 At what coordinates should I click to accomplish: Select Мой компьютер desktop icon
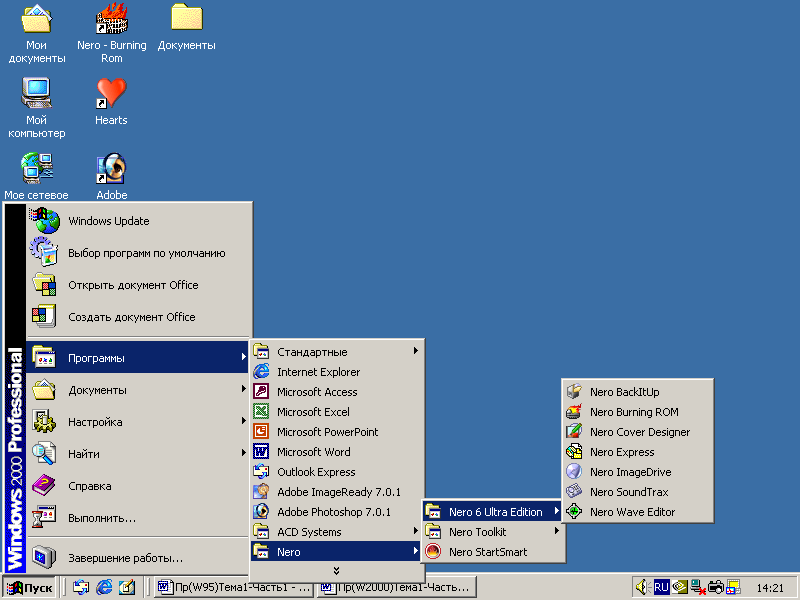(36, 108)
